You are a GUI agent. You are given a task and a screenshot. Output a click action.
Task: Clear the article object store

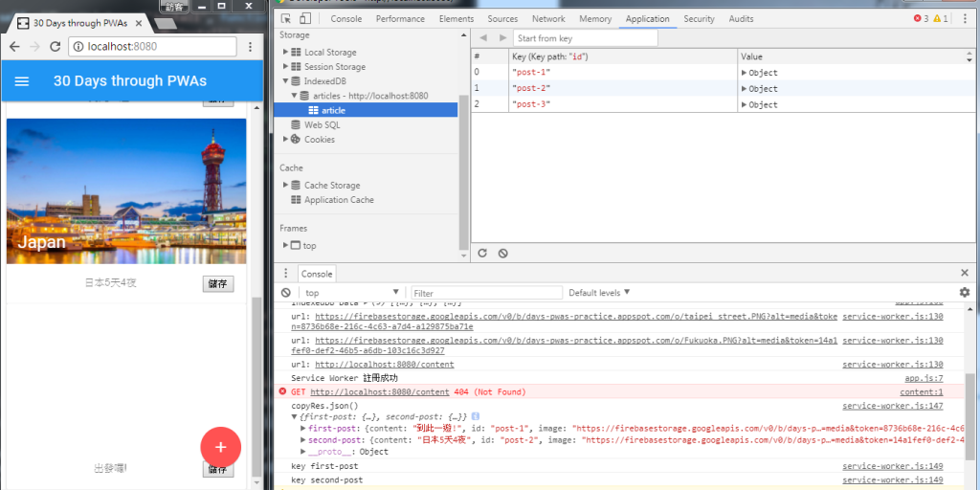point(503,253)
